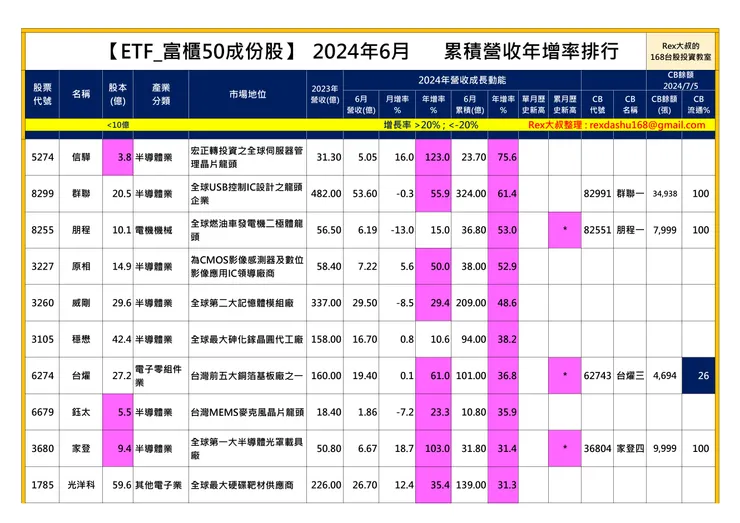Click the name cell 原相

81,266
